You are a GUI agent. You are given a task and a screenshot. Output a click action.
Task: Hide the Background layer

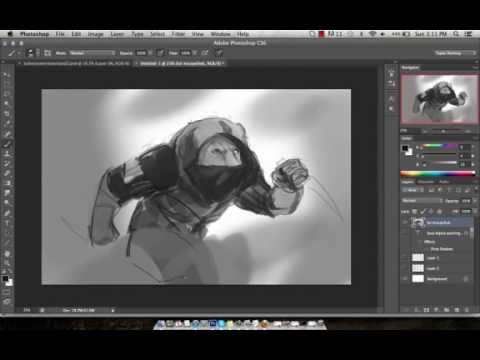click(405, 279)
